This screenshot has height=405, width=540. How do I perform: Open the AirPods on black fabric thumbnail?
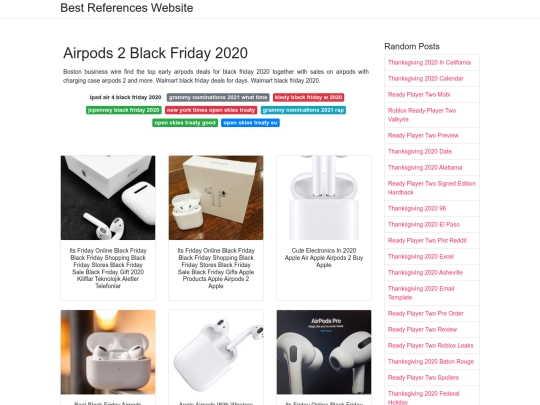point(108,198)
